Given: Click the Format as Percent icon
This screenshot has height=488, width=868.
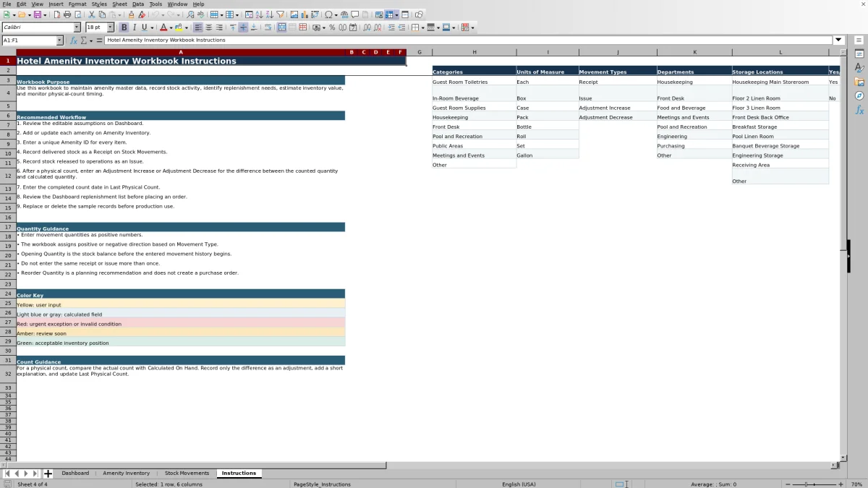Looking at the screenshot, I should 332,27.
